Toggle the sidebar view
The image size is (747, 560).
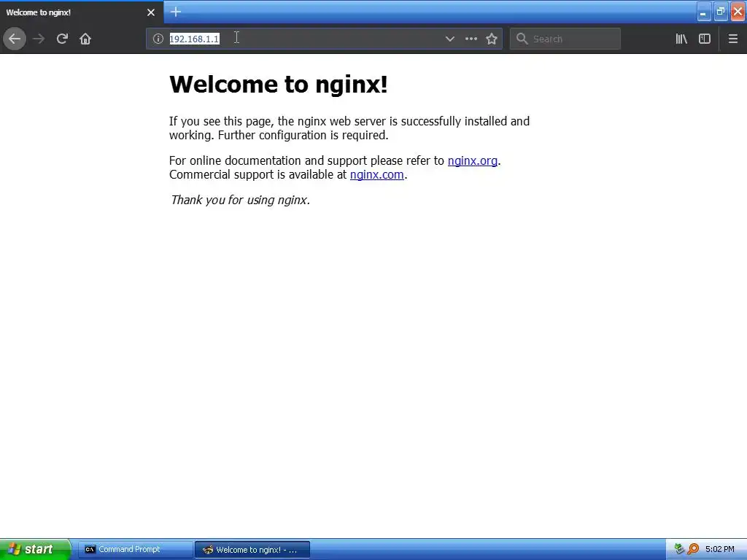pos(705,39)
